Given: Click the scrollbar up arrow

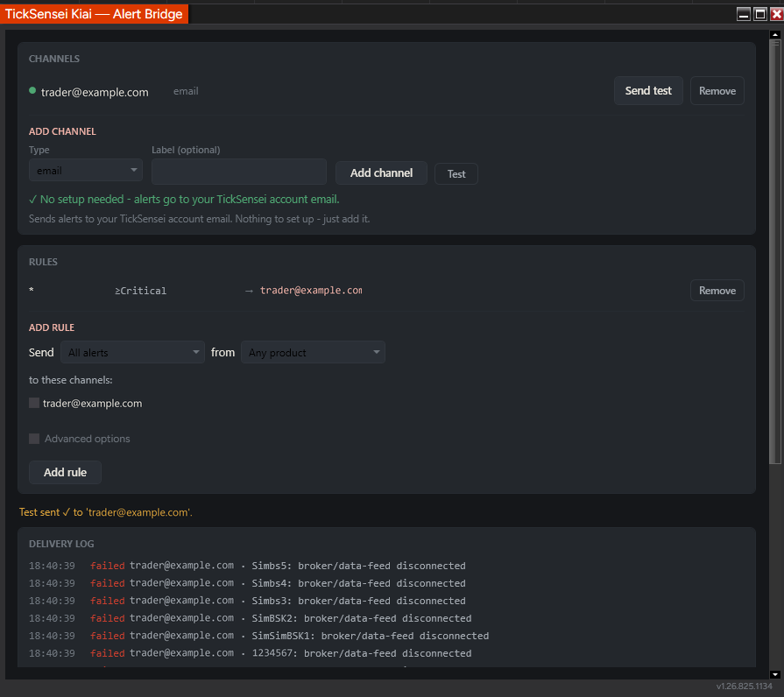Looking at the screenshot, I should coord(775,34).
